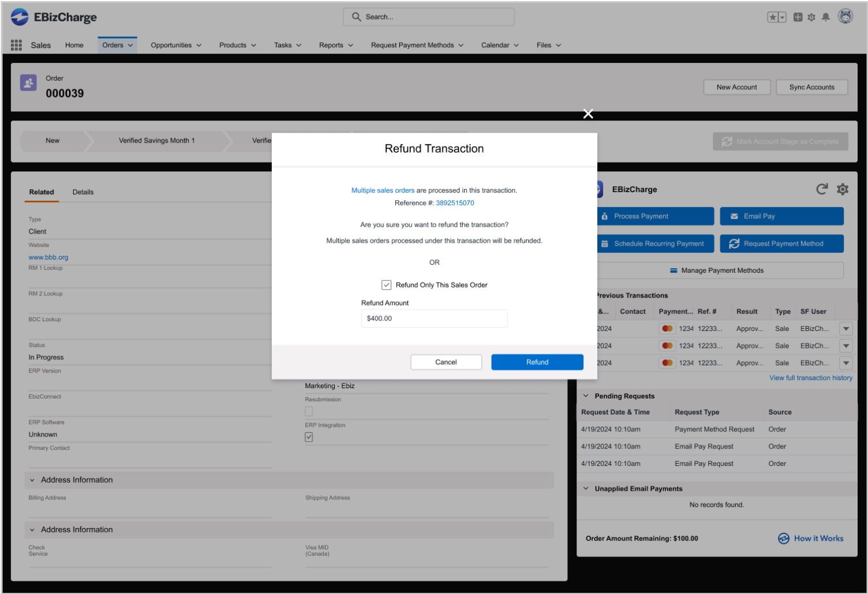The width and height of the screenshot is (868, 594).
Task: Open the notifications bell
Action: pyautogui.click(x=826, y=17)
